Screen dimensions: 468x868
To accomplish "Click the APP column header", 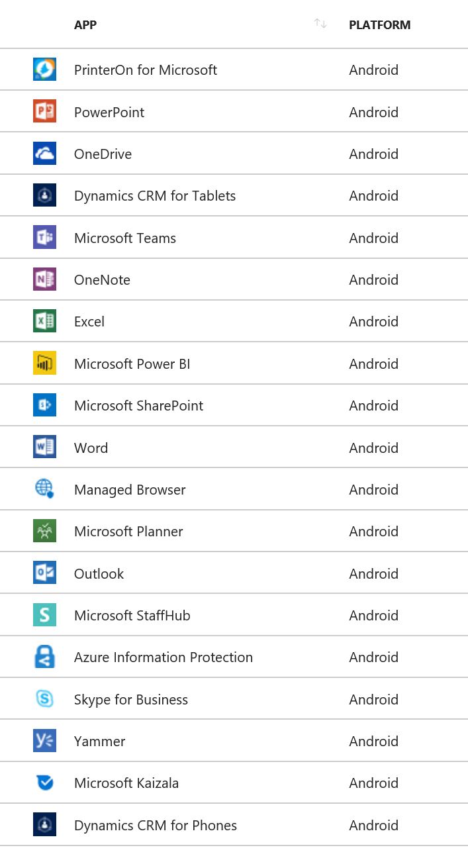I will point(85,24).
